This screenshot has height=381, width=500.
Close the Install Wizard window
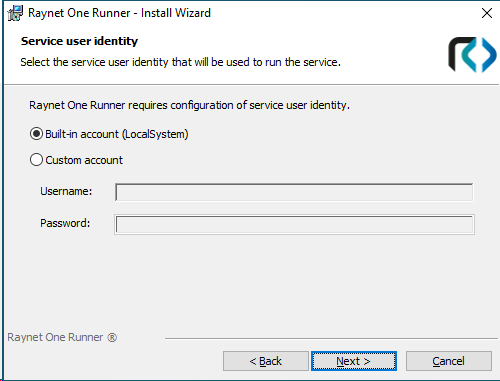tap(487, 13)
